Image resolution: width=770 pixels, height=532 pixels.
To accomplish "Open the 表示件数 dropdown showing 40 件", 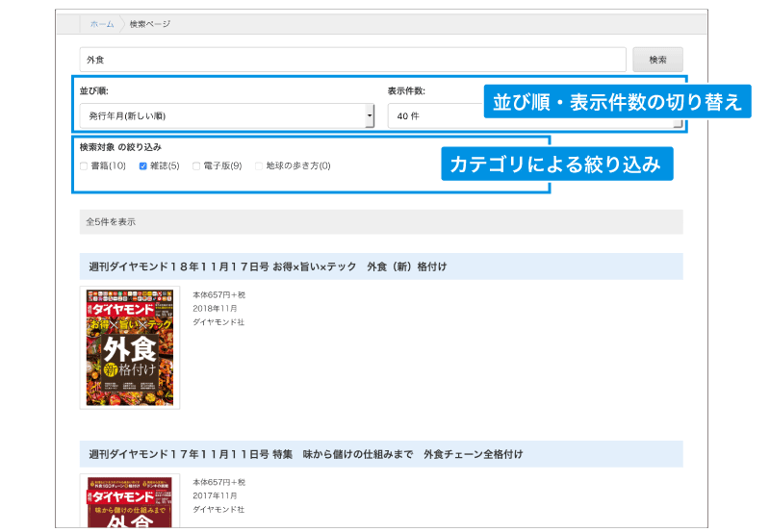I will coord(535,115).
